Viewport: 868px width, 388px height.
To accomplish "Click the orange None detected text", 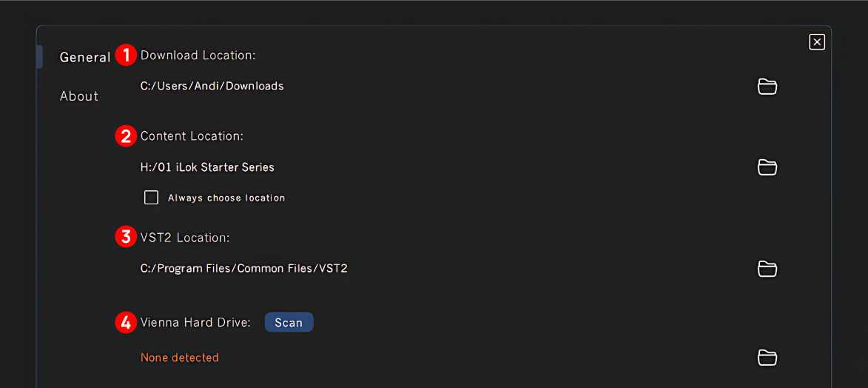I will click(x=180, y=358).
